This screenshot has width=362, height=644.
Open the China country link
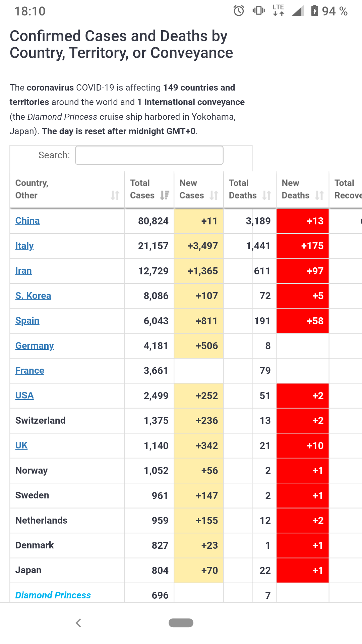coord(27,221)
